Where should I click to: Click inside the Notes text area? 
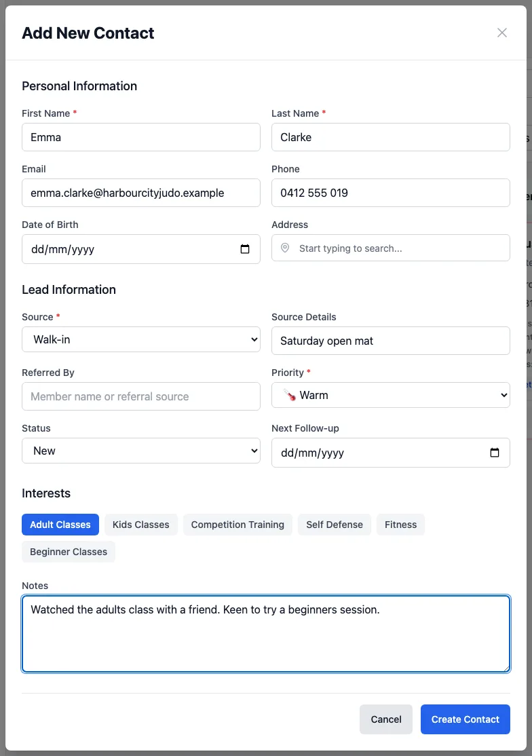click(266, 634)
